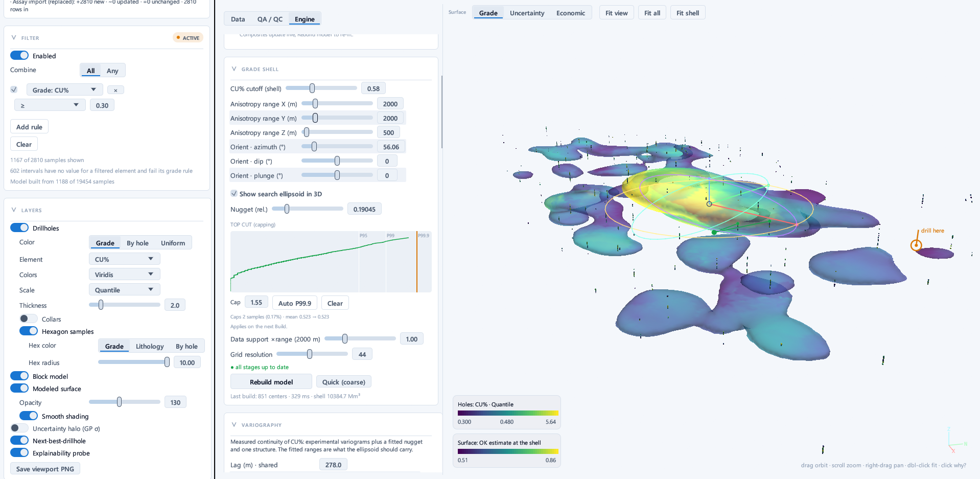Image resolution: width=980 pixels, height=479 pixels.
Task: Turn off Explainability probe
Action: tap(19, 452)
